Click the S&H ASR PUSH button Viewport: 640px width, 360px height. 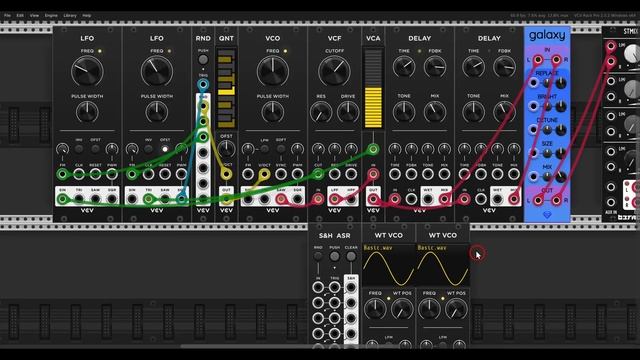click(x=335, y=256)
